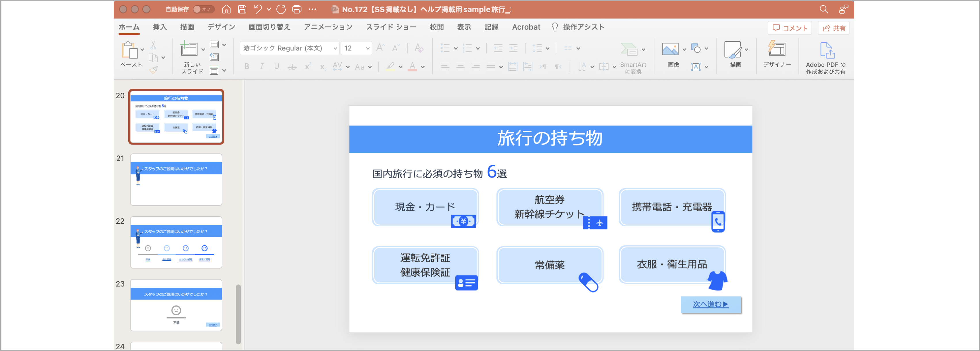This screenshot has height=351, width=980.
Task: Open the Slide Show (スライド ショー) tab
Action: click(391, 27)
